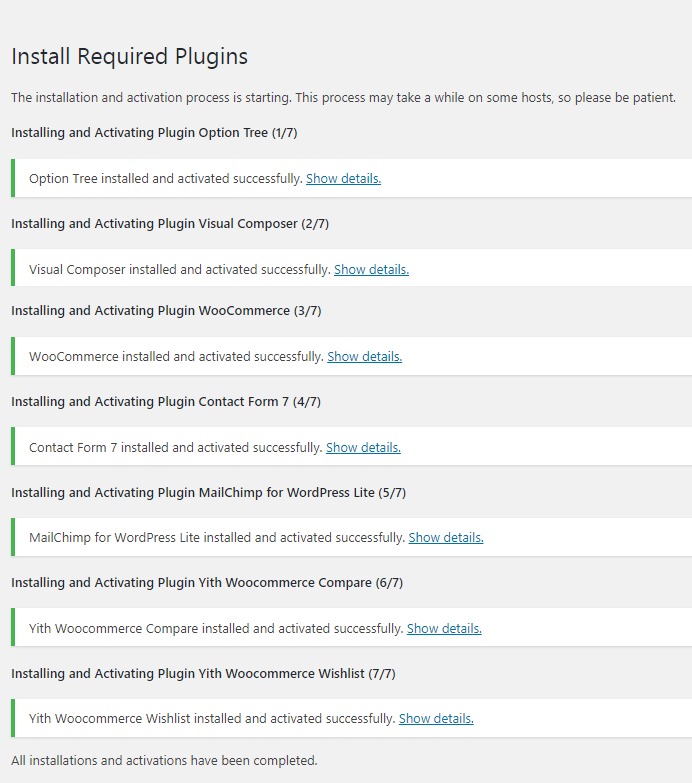Show details for MailChimp for WordPress Lite
The width and height of the screenshot is (692, 783).
(x=445, y=538)
